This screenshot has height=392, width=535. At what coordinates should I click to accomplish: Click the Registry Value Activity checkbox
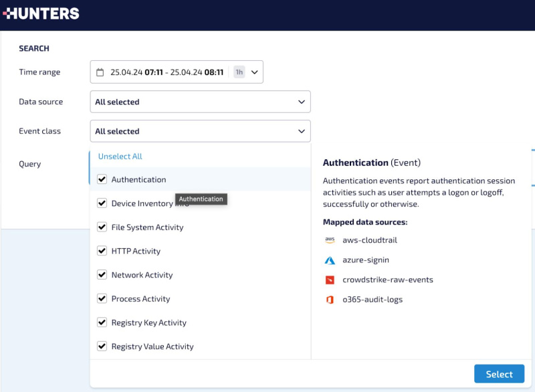click(102, 347)
